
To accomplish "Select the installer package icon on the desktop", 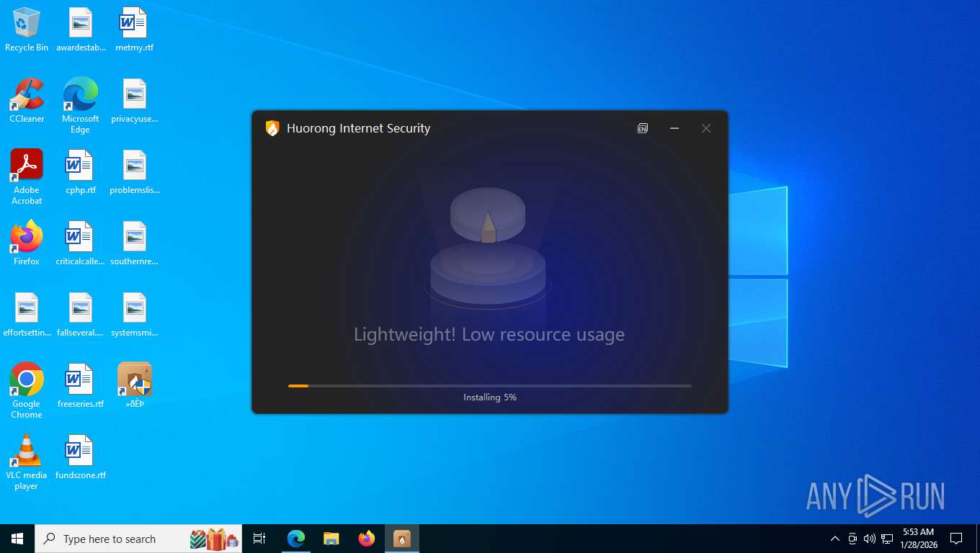I will [135, 386].
